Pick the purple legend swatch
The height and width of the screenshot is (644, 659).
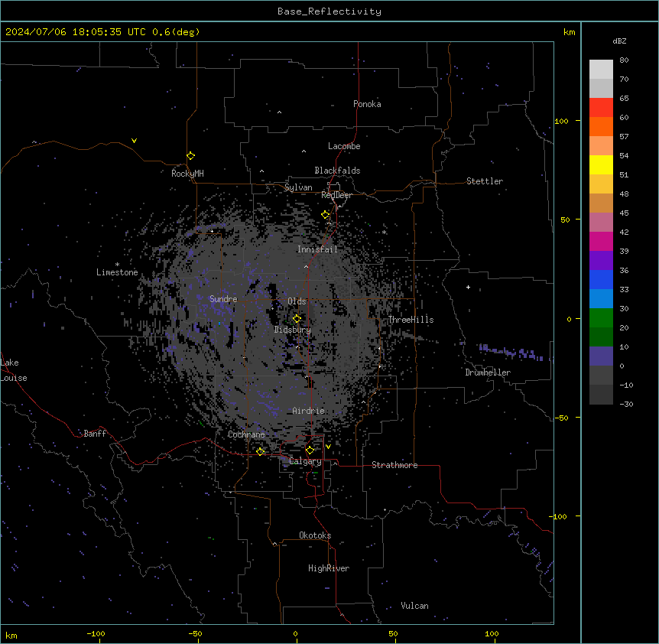coord(601,261)
